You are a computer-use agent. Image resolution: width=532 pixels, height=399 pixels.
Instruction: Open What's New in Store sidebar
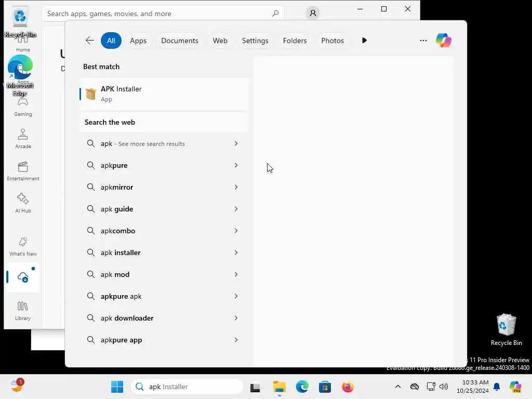(x=23, y=246)
